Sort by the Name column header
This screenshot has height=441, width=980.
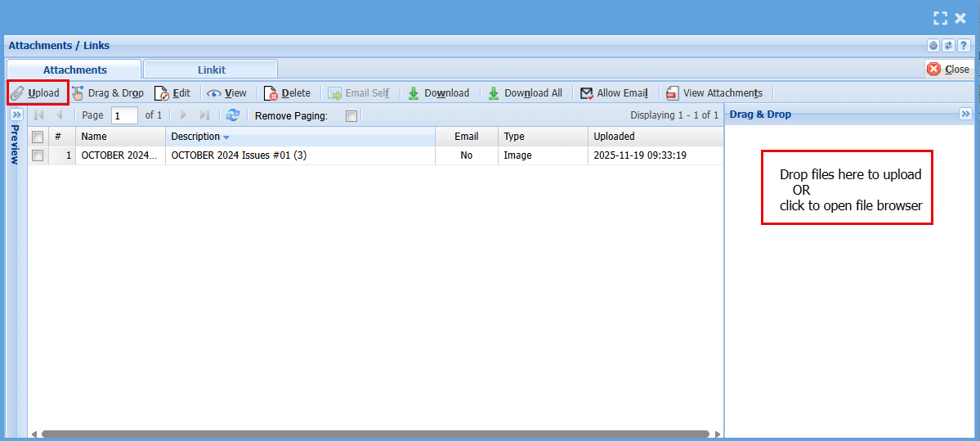(x=121, y=137)
